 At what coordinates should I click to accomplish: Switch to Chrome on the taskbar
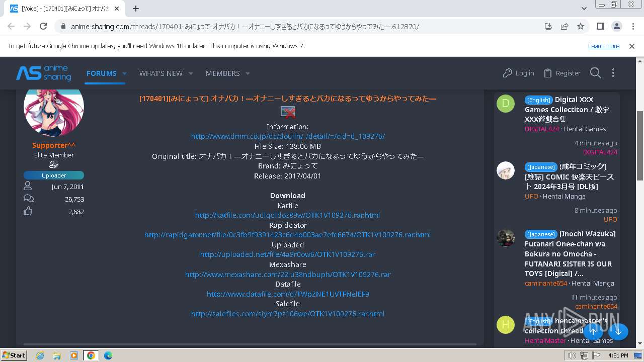[91, 355]
